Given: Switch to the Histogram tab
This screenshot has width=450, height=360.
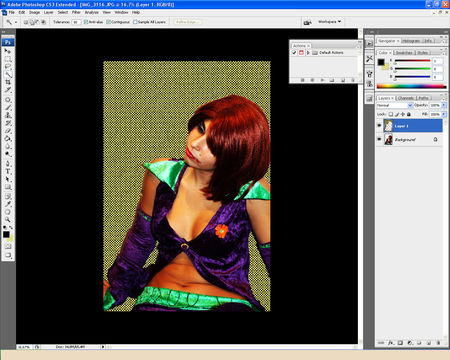Looking at the screenshot, I should [411, 41].
